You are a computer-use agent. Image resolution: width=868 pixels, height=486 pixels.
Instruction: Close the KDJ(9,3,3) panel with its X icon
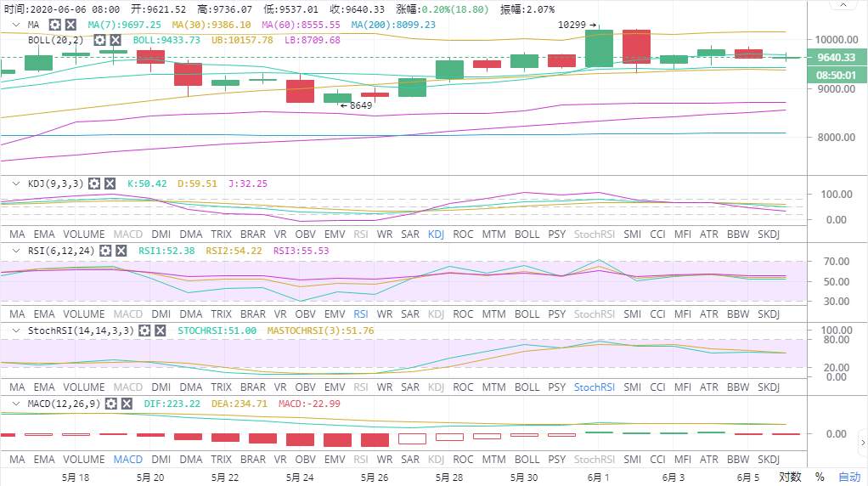110,184
